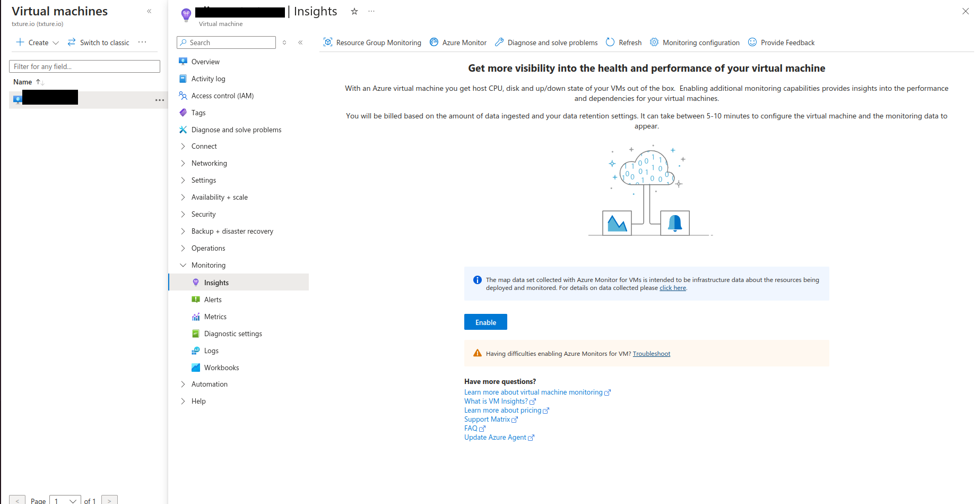
Task: Go to next page of VM list
Action: pos(109,500)
